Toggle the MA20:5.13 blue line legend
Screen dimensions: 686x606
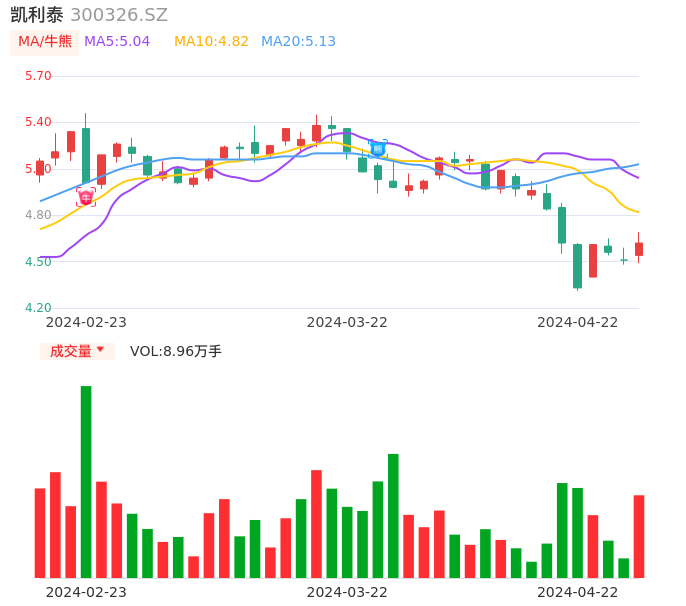coord(298,41)
